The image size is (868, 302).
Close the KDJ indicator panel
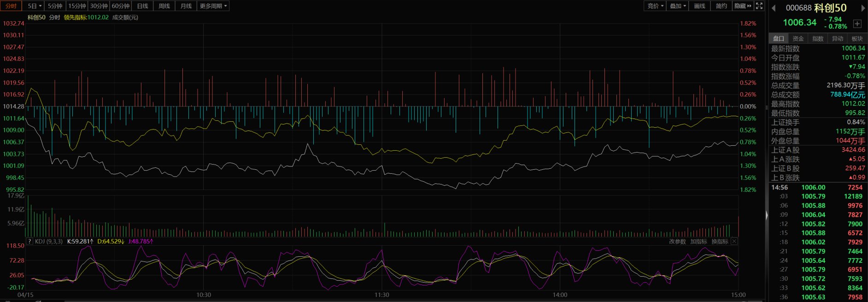click(x=734, y=242)
